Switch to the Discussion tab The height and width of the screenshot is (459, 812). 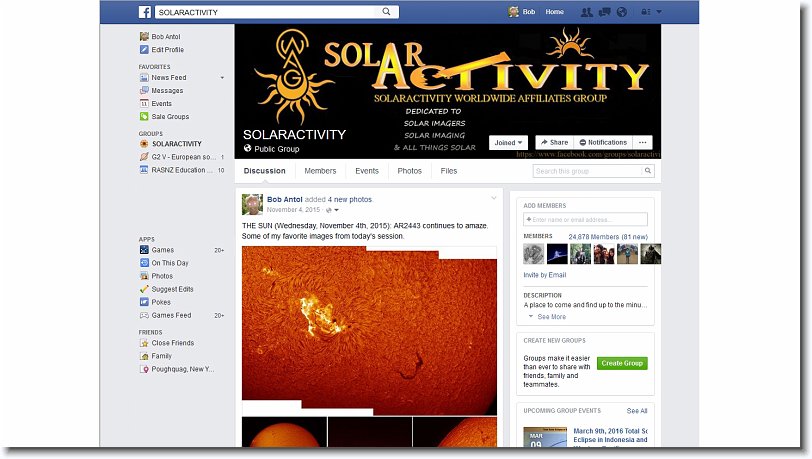click(265, 171)
